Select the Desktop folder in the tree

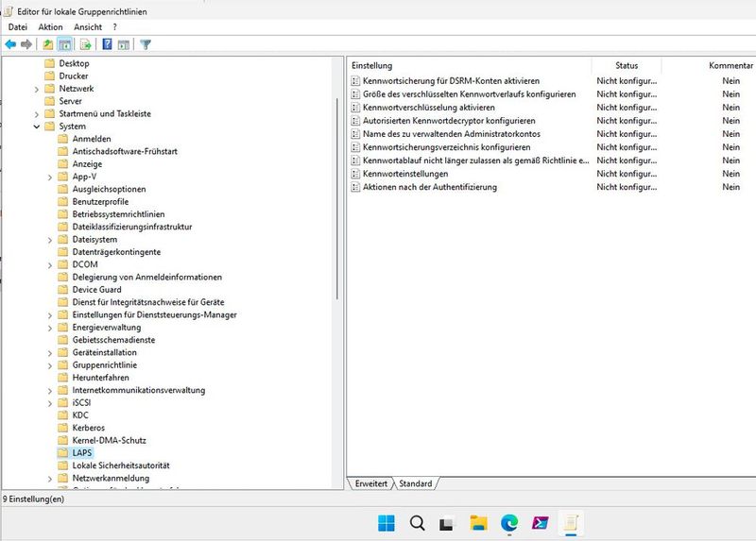(74, 63)
